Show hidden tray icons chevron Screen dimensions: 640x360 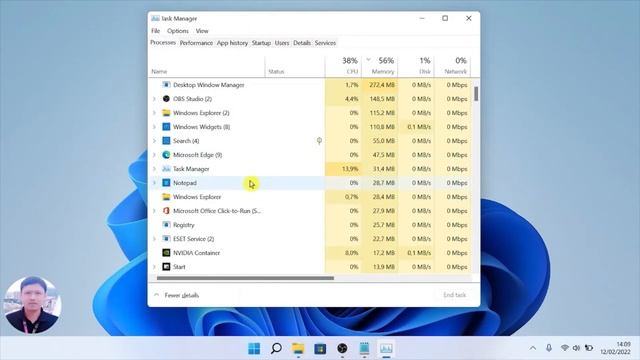(x=533, y=348)
